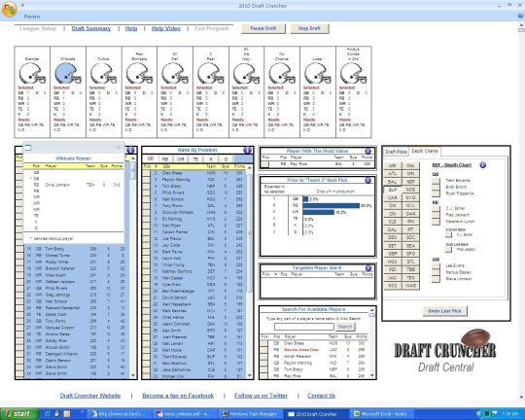Image resolution: width=525 pixels, height=420 pixels.
Task: Open the Contact Us link
Action: tap(321, 396)
